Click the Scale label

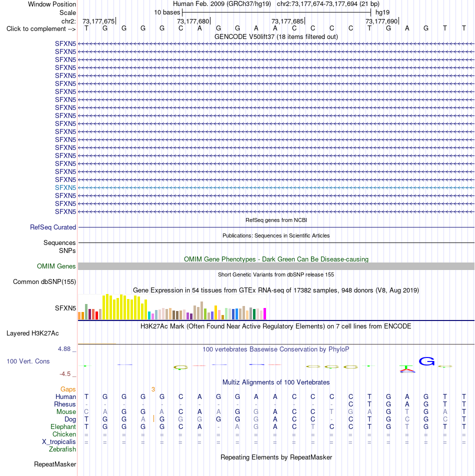point(67,13)
